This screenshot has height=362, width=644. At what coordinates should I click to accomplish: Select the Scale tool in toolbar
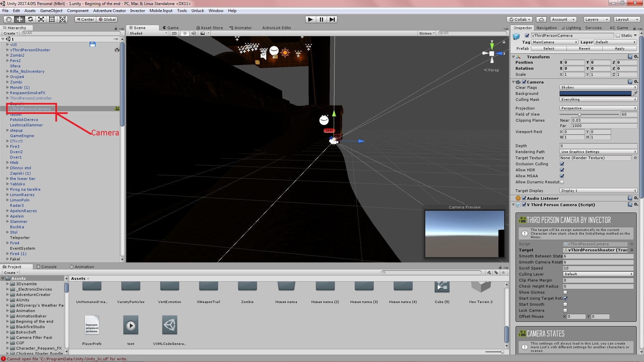pos(41,19)
